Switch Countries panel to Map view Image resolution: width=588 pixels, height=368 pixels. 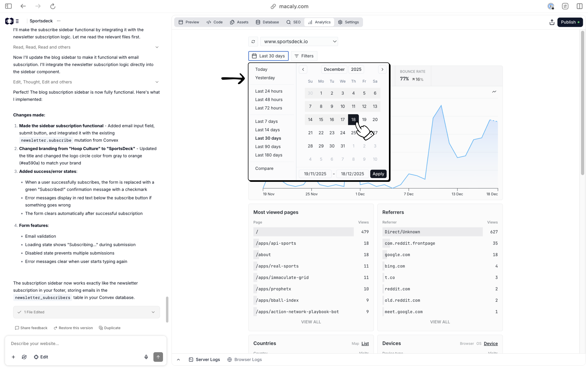tap(355, 343)
